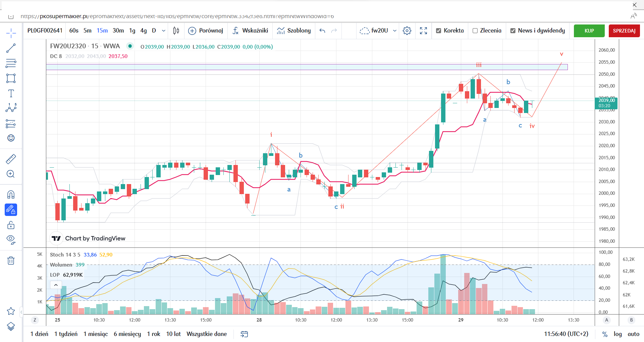Undo the last chart action
Image resolution: width=644 pixels, height=342 pixels.
tap(322, 31)
